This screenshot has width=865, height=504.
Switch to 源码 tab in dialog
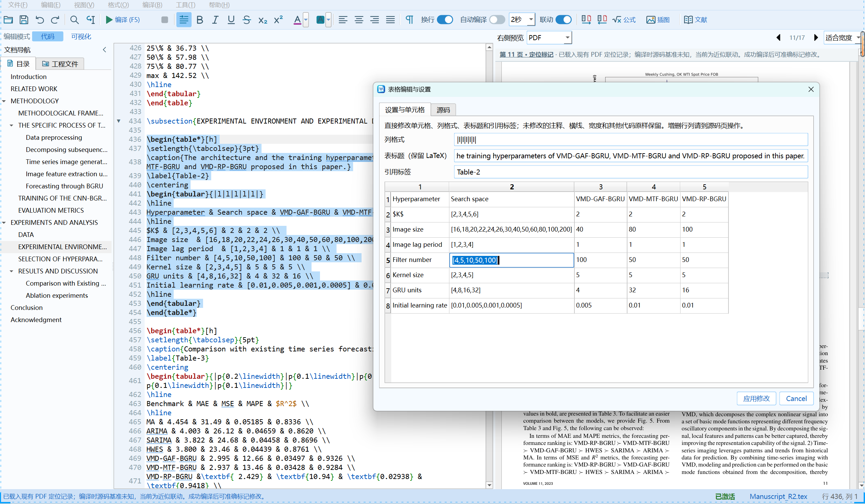[443, 110]
